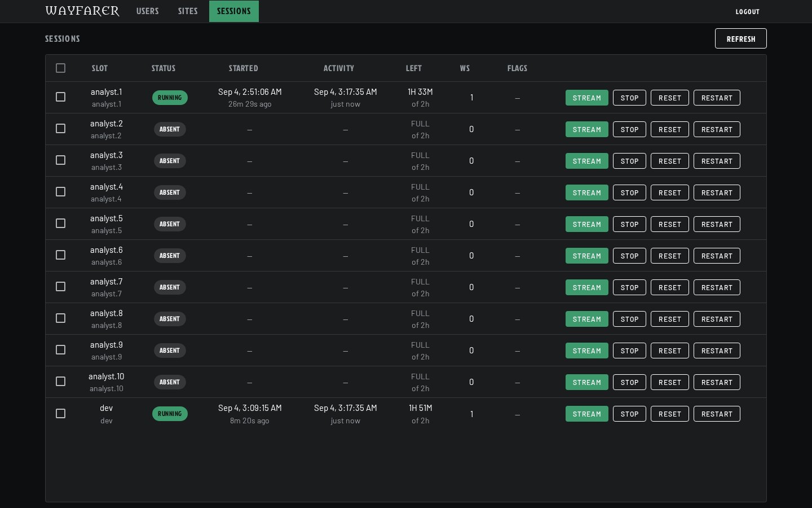Click the Left column header
This screenshot has width=812, height=508.
point(414,68)
